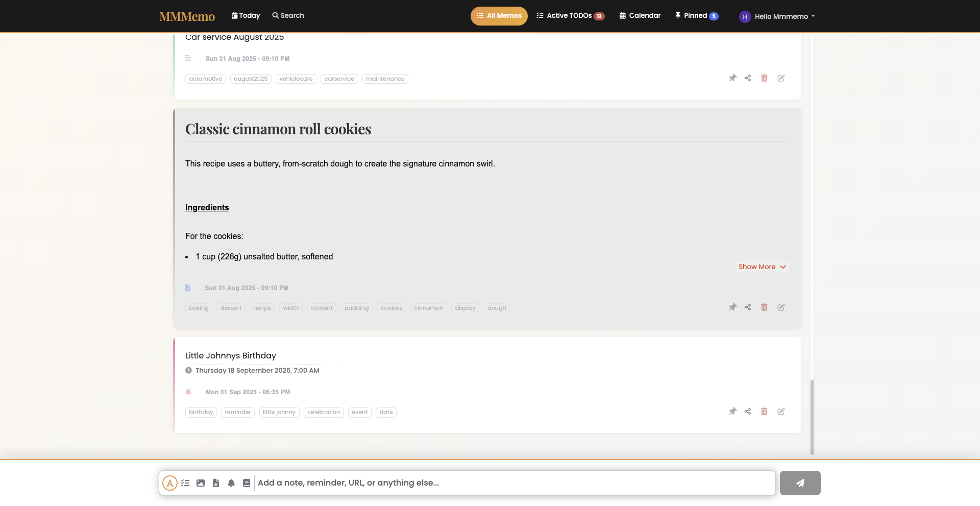This screenshot has height=506, width=980.
Task: Delete the Car service August 2025 memo
Action: 764,78
